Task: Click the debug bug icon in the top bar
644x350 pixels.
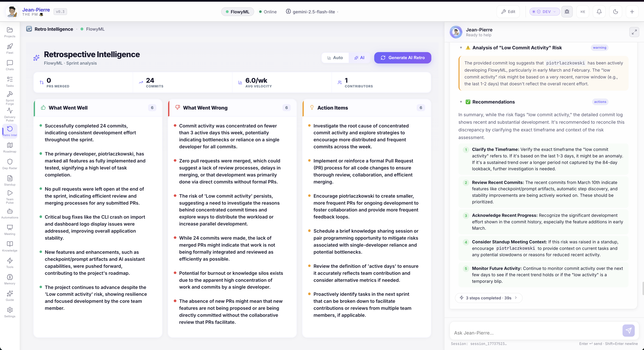Action: pyautogui.click(x=567, y=12)
